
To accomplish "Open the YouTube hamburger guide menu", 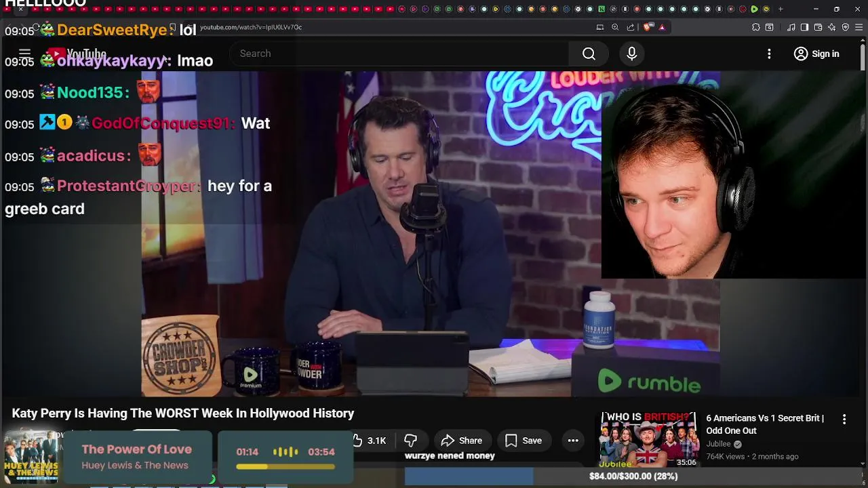I will [x=24, y=54].
